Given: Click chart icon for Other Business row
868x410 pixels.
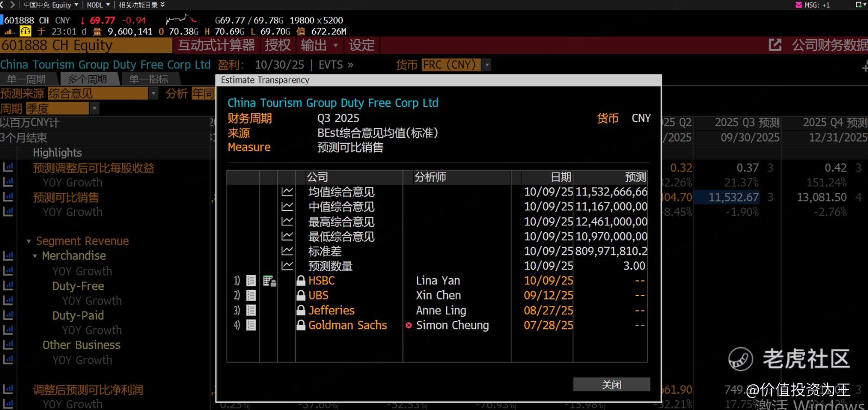Looking at the screenshot, I should 8,345.
